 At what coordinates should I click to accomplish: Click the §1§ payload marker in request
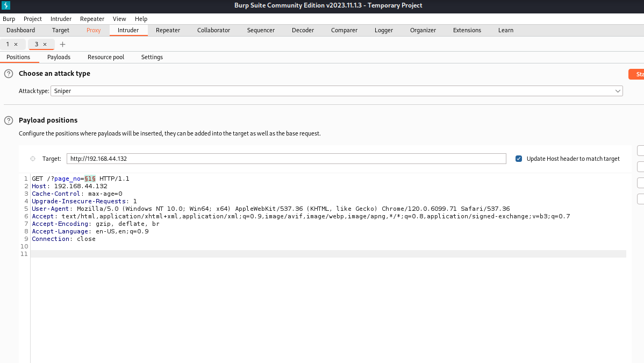pos(90,179)
